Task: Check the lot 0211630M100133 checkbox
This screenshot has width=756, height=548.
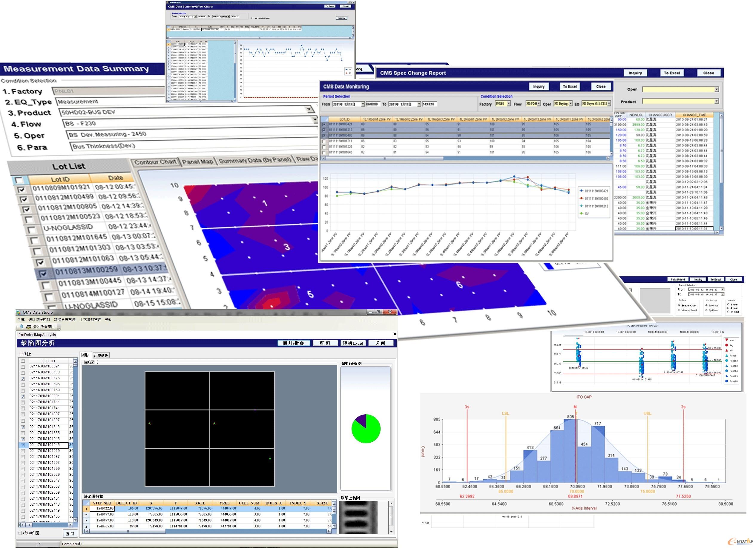Action: [x=23, y=372]
